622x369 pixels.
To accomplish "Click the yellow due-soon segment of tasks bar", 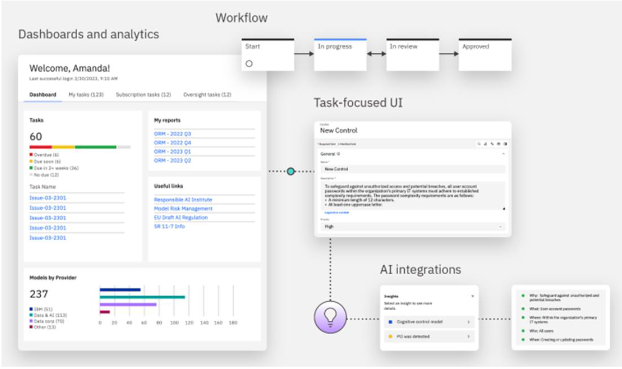I will tap(63, 147).
